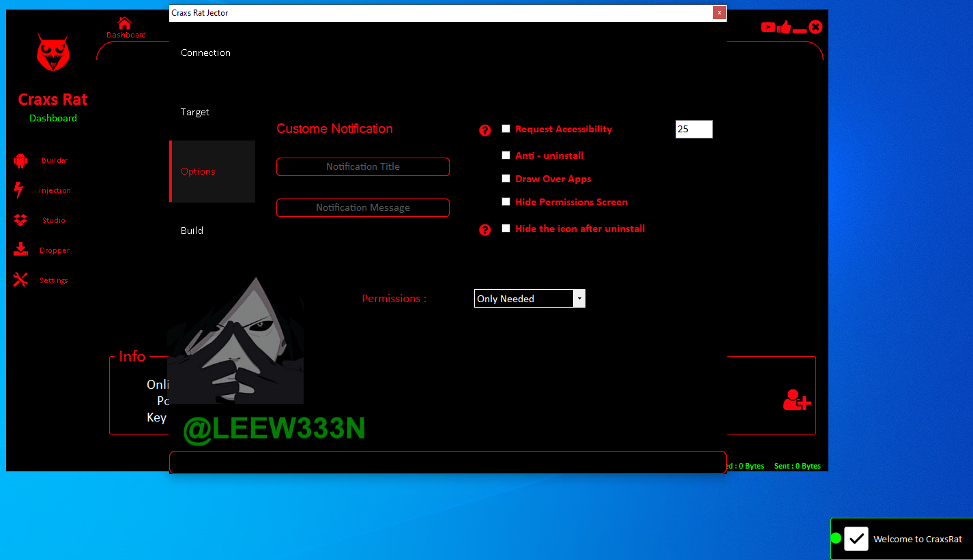Viewport: 973px width, 560px height.
Task: Click the YouTube icon in the header
Action: pos(768,27)
